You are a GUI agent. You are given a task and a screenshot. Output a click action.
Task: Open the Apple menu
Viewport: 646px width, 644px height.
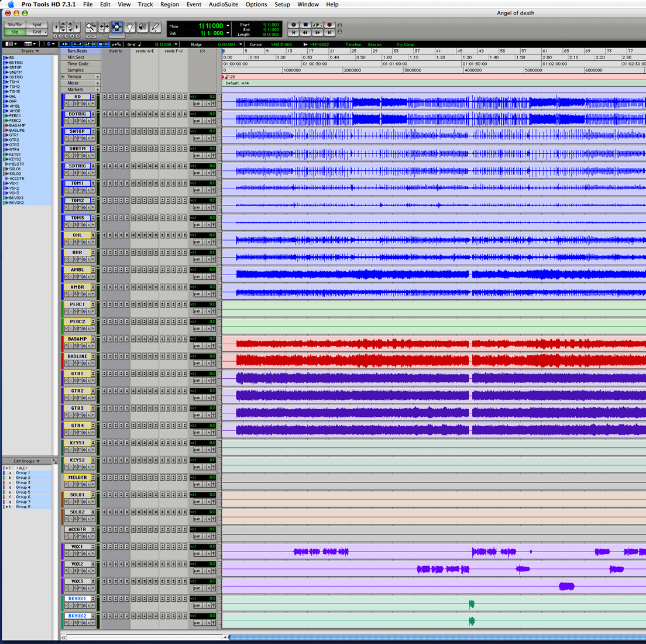[11, 5]
